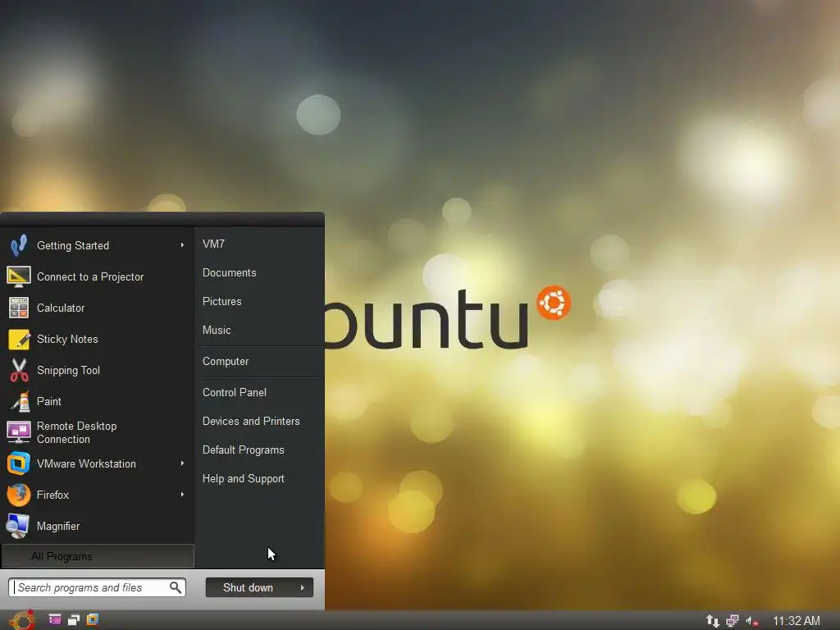The width and height of the screenshot is (840, 630).
Task: Launch Calculator via its icon
Action: coord(19,308)
